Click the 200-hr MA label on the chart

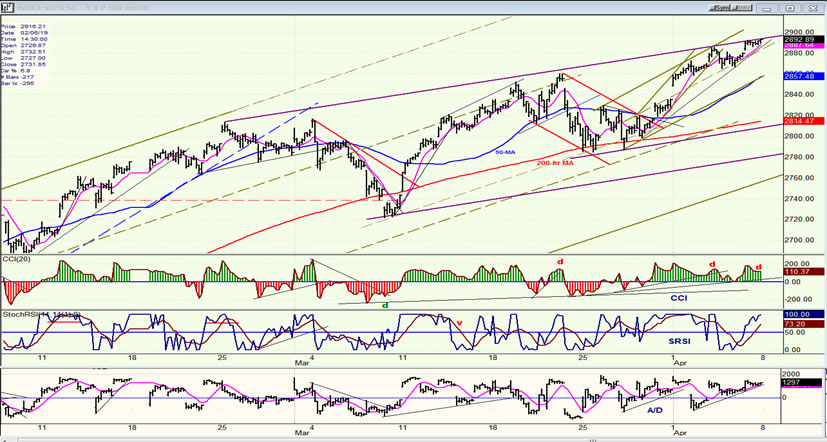555,163
